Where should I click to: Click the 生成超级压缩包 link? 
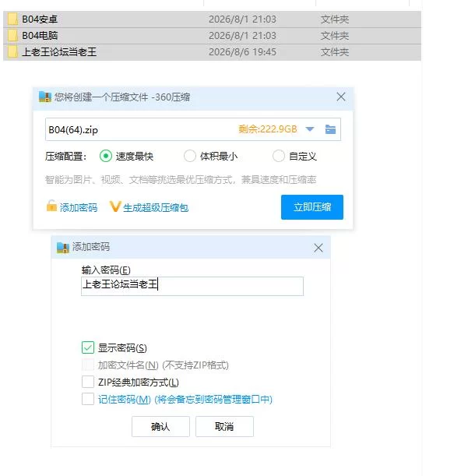click(149, 207)
